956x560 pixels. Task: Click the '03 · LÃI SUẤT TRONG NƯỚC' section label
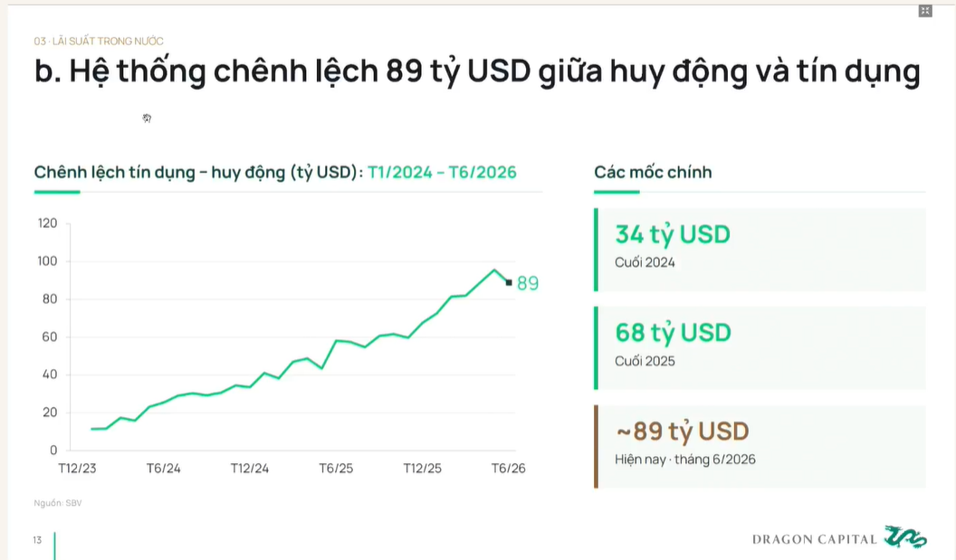coord(99,41)
